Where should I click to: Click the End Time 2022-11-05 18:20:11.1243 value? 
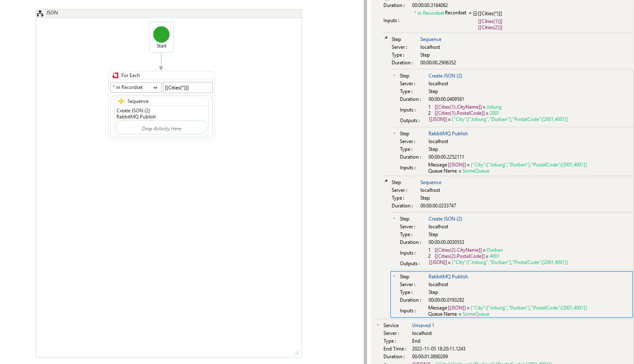click(439, 349)
